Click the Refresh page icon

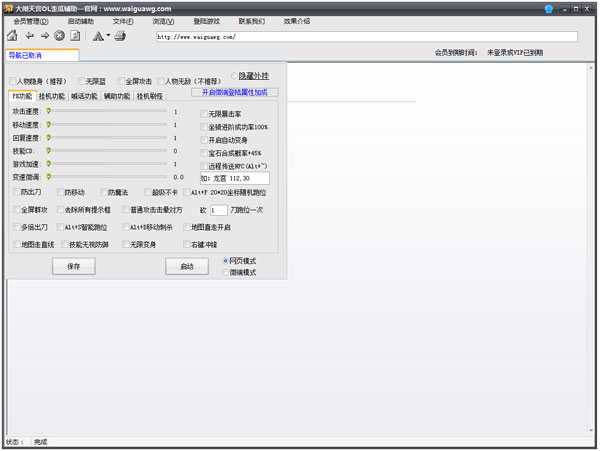click(x=75, y=36)
